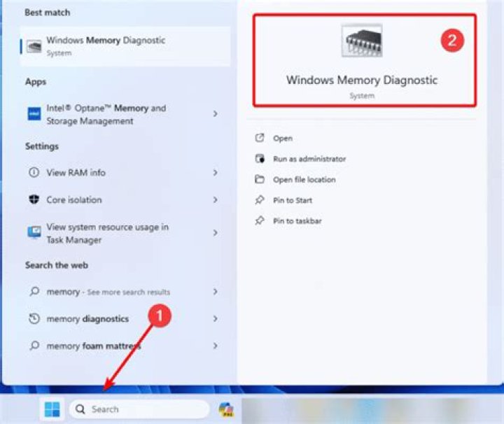Choose Run as administrator
The height and width of the screenshot is (424, 504).
pos(309,159)
